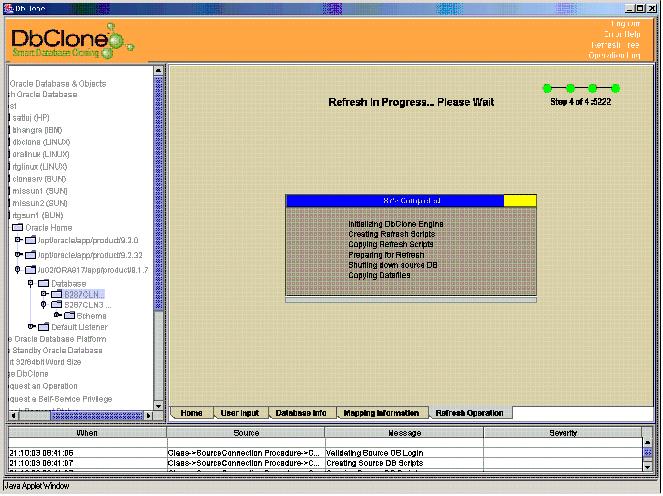
Task: Click the tree panel scroll down arrow
Action: click(159, 406)
